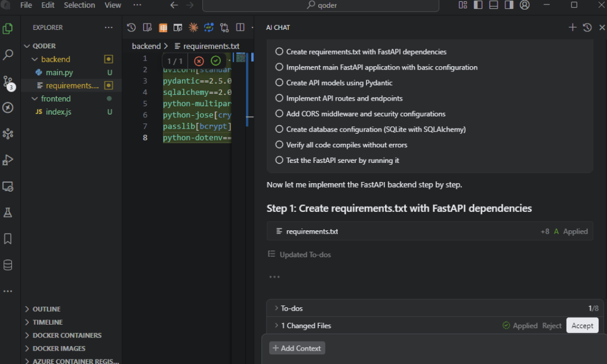Open the requirements.txt applied change card
607x364 pixels.
(x=430, y=231)
